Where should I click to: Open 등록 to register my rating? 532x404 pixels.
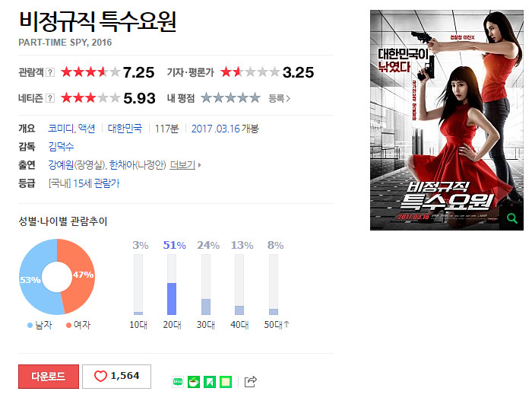pos(279,99)
